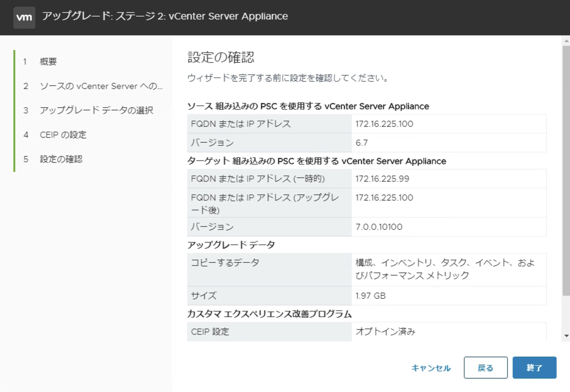Image resolution: width=570 pixels, height=392 pixels.
Task: Click the 終了 button to finish
Action: coord(533,367)
